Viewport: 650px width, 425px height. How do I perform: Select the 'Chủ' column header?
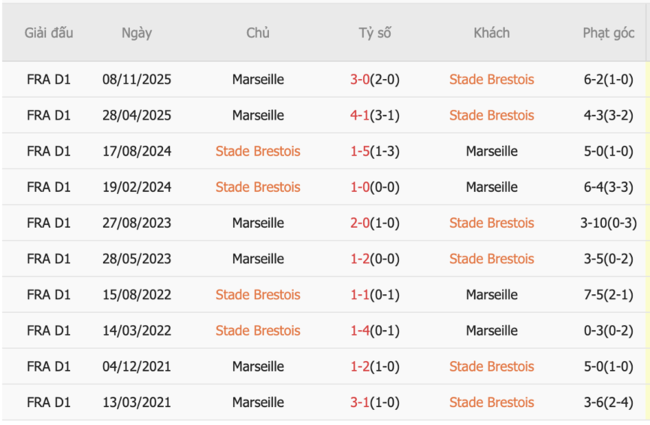(257, 33)
